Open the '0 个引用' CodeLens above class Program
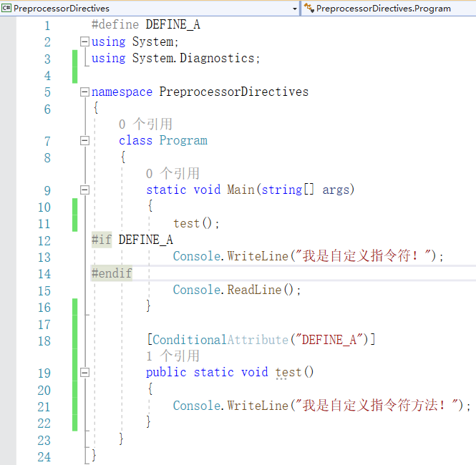This screenshot has height=465, width=476. 145,124
